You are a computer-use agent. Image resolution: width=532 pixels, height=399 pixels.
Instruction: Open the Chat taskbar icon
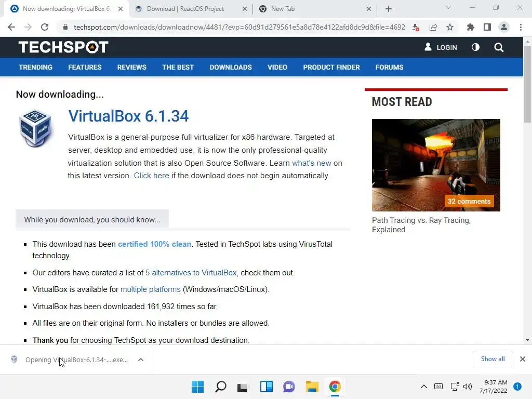pos(289,387)
